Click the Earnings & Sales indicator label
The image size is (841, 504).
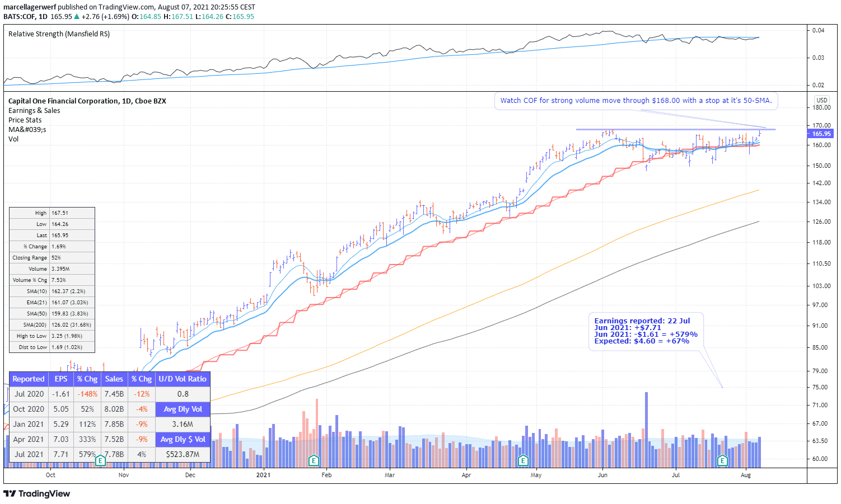click(x=34, y=111)
